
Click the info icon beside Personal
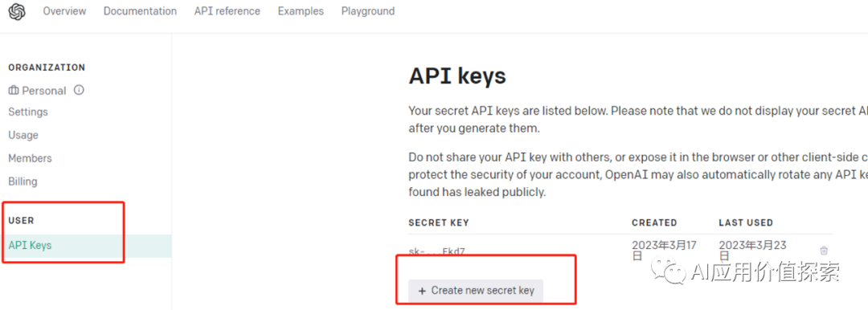(x=79, y=90)
